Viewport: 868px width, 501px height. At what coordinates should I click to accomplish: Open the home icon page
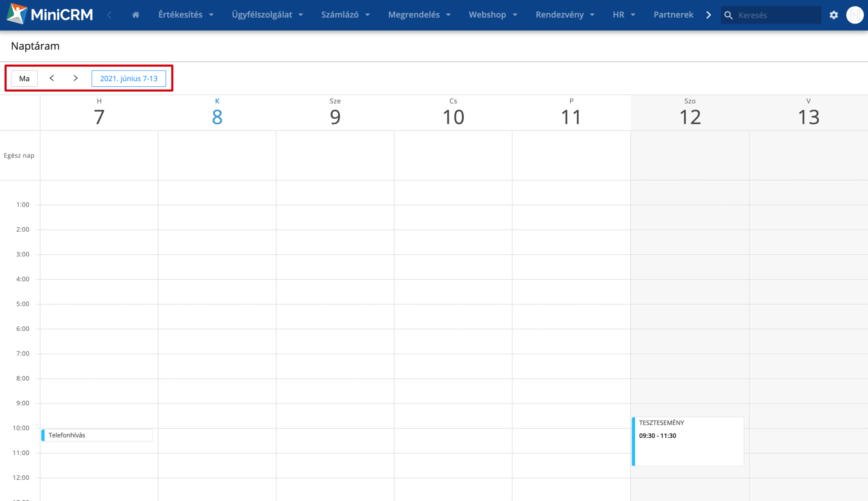(136, 15)
